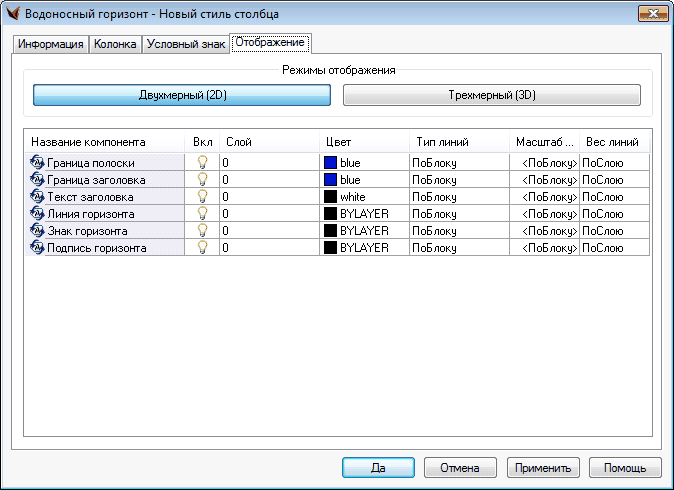Open the Условный знак tab
This screenshot has width=674, height=490.
(x=186, y=45)
